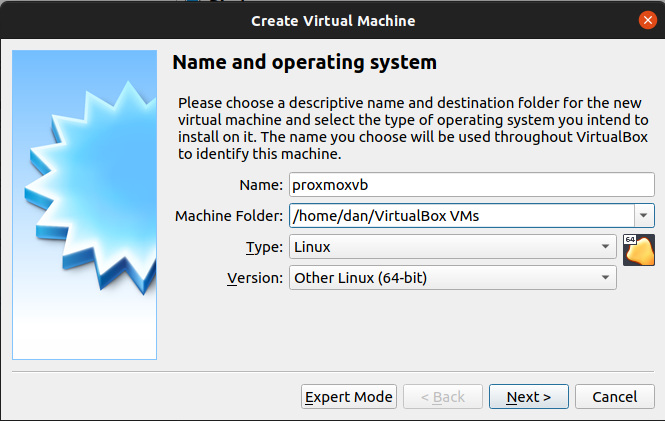Click the Name field containing proxmoxvb
The height and width of the screenshot is (421, 665).
[471, 184]
